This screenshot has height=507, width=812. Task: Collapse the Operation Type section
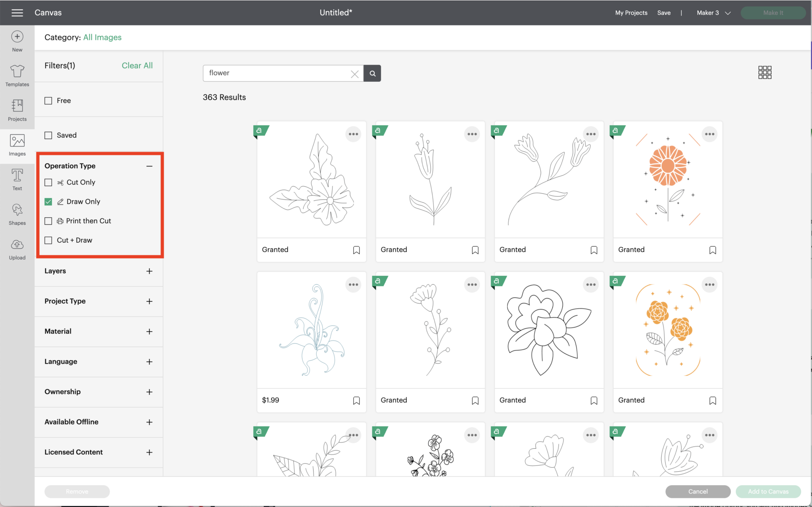click(149, 166)
